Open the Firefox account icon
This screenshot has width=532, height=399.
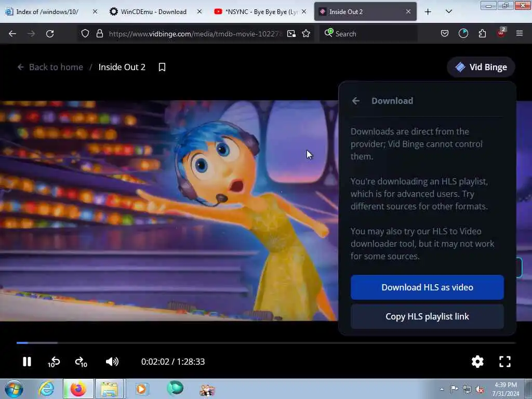click(463, 33)
